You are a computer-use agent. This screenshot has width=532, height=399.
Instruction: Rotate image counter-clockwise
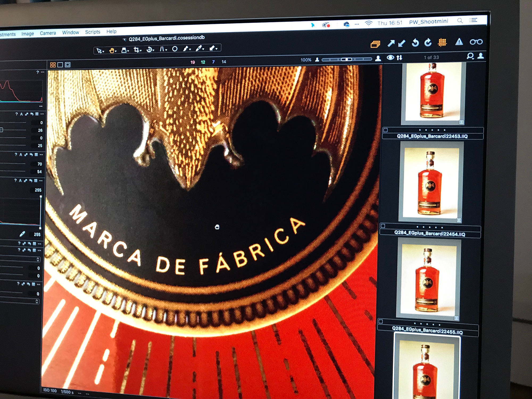click(x=415, y=43)
